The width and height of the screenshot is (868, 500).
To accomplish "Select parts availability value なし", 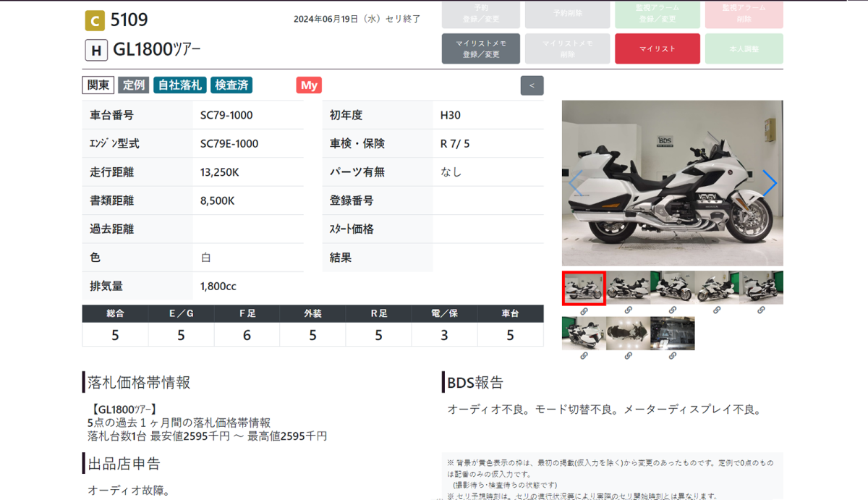I will (451, 172).
